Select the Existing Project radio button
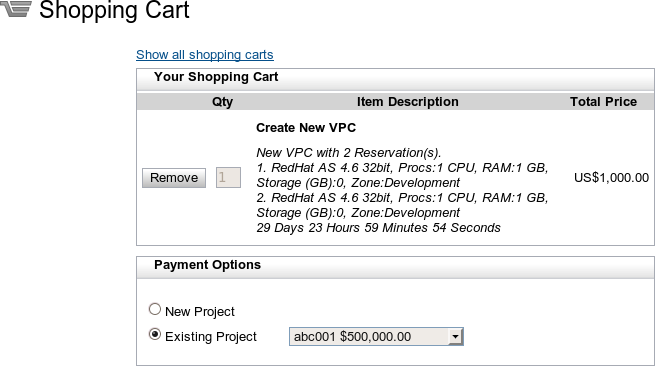This screenshot has width=655, height=366. [x=155, y=334]
